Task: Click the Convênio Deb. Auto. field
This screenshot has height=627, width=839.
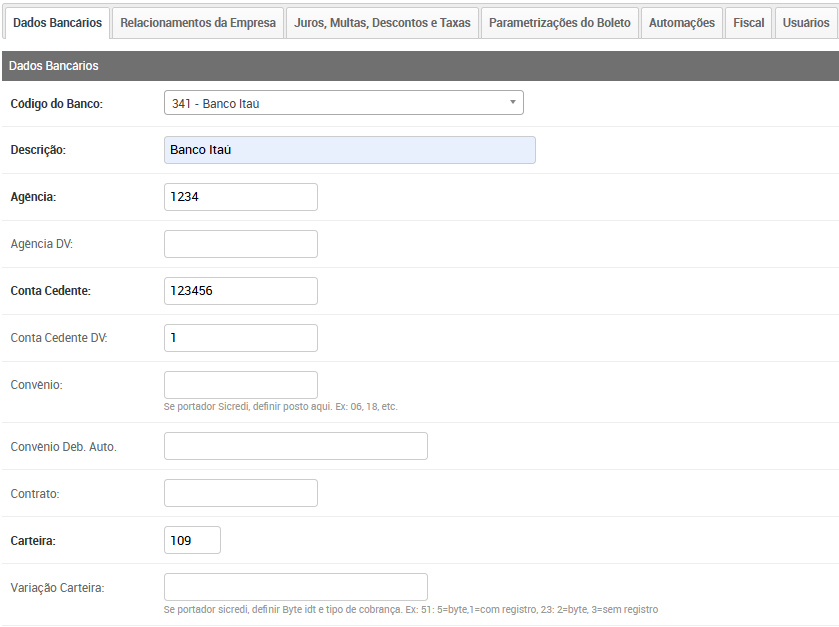Action: pyautogui.click(x=295, y=446)
